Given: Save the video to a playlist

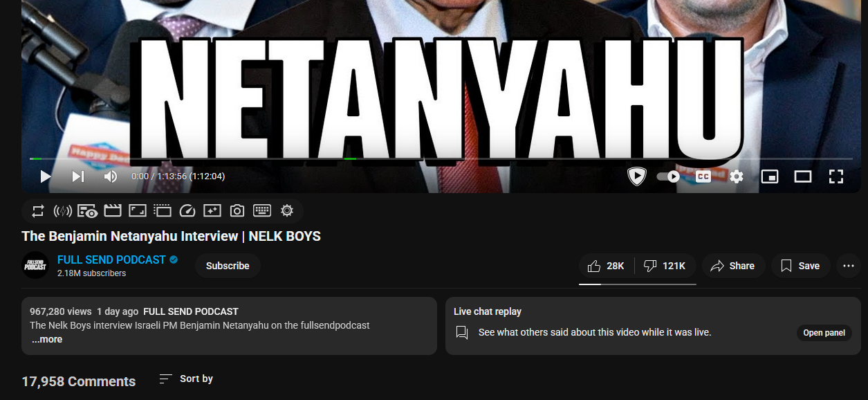Looking at the screenshot, I should pyautogui.click(x=800, y=266).
